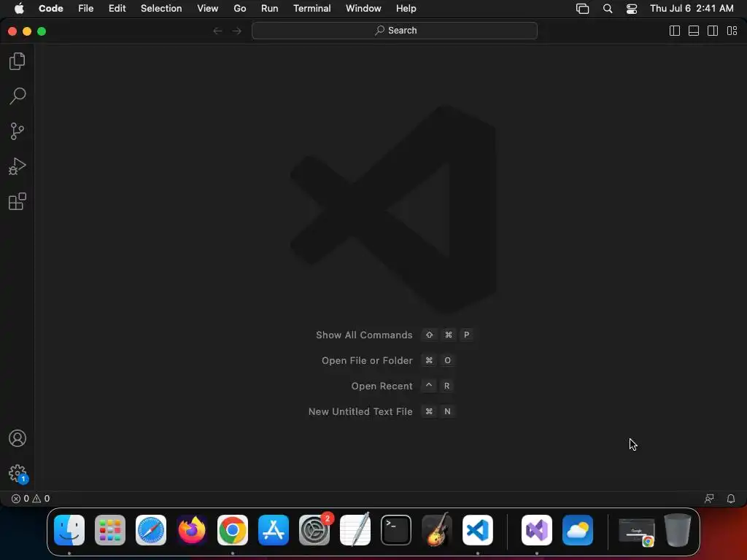Open GarageBand from the Dock
This screenshot has width=747, height=560.
[x=437, y=530]
